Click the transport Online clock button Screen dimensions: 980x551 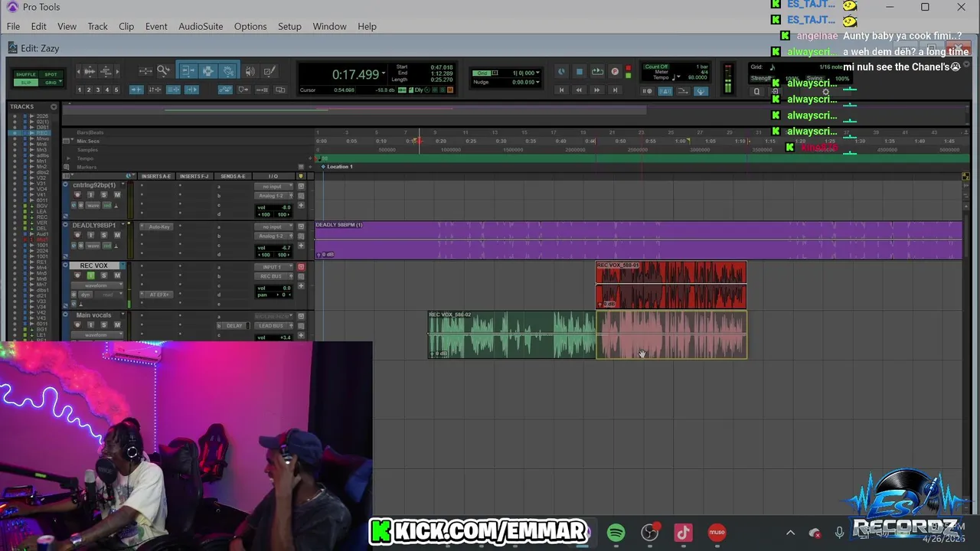coord(561,72)
